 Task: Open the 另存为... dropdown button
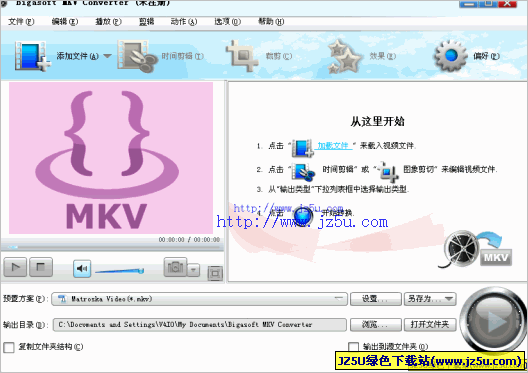pos(430,299)
